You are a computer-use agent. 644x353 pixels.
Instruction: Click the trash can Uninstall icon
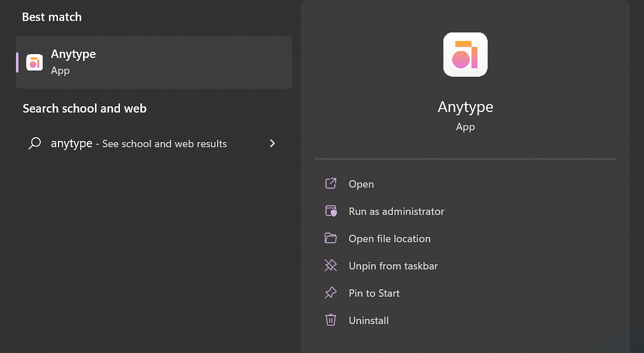331,320
